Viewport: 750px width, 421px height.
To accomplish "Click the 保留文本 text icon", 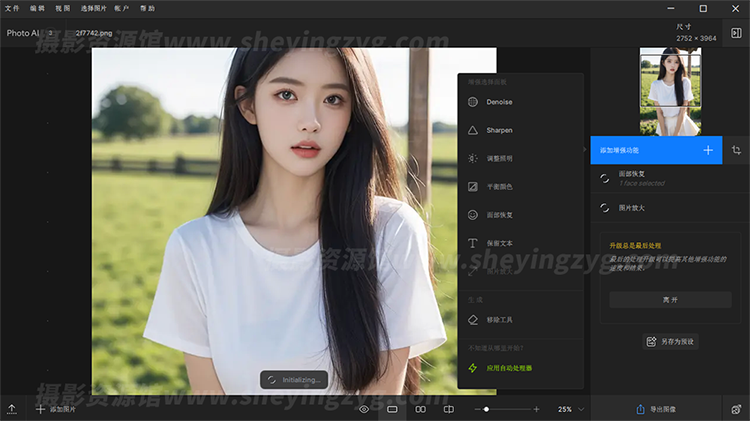I will tap(473, 243).
